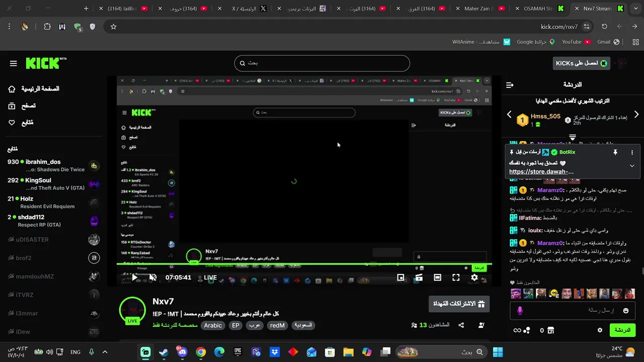Click llFatima username in chat

530,218
